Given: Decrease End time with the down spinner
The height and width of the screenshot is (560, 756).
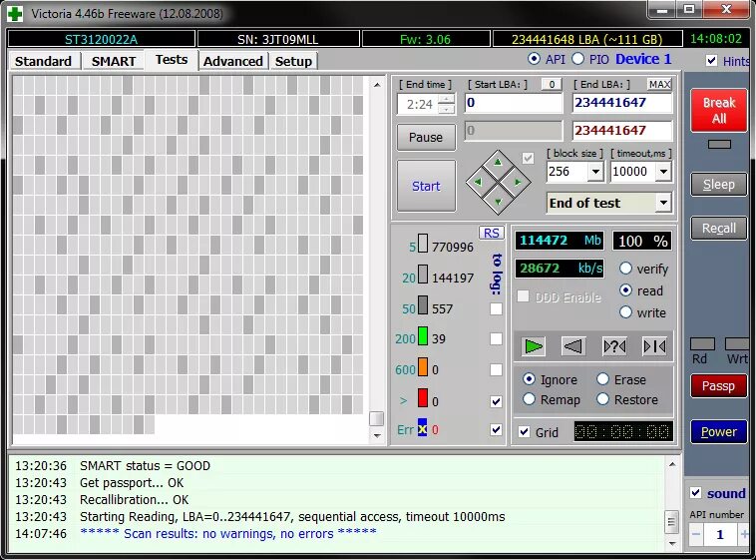Looking at the screenshot, I should pos(448,109).
